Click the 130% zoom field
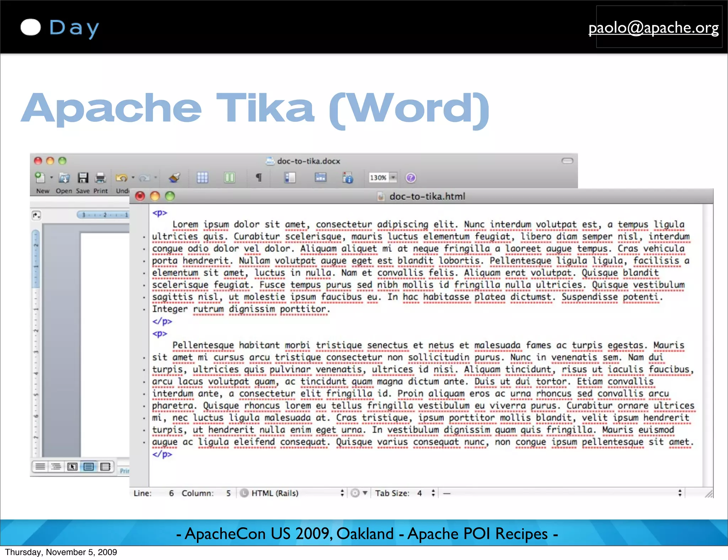 [x=379, y=177]
